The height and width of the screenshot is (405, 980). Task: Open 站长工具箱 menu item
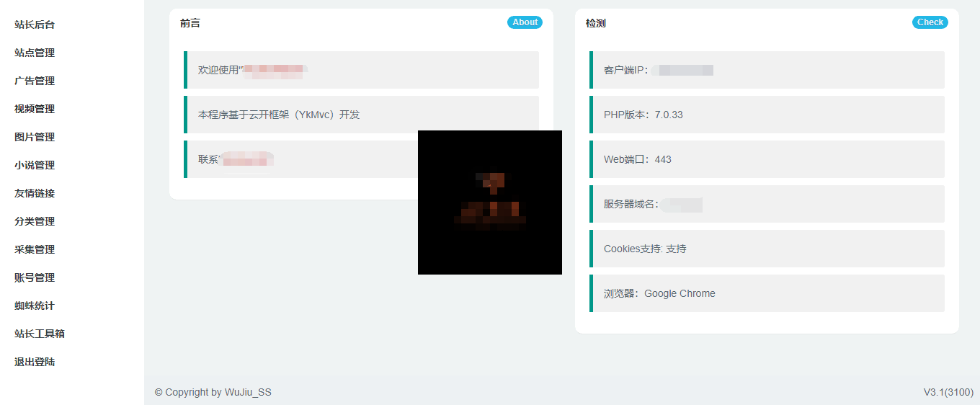[40, 334]
